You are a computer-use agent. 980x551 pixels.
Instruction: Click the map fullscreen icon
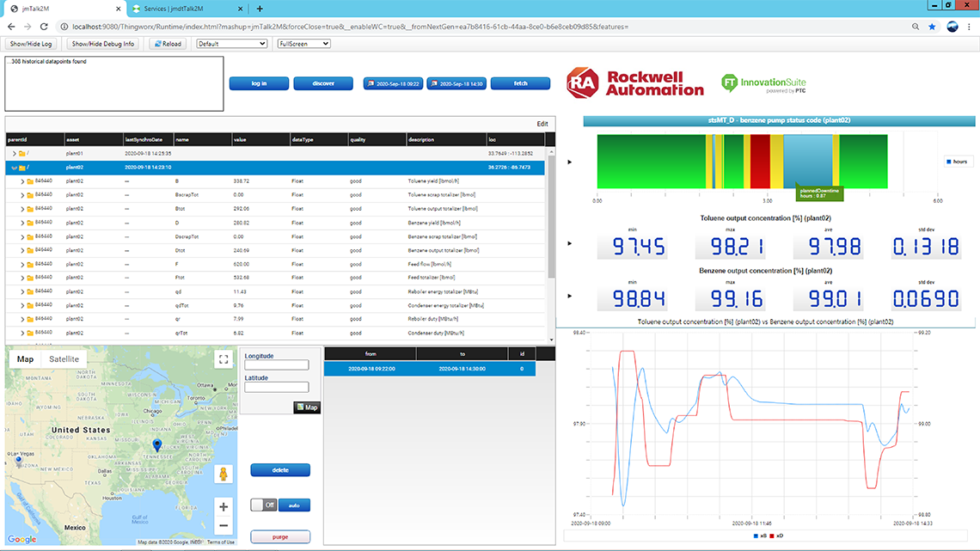pos(224,360)
